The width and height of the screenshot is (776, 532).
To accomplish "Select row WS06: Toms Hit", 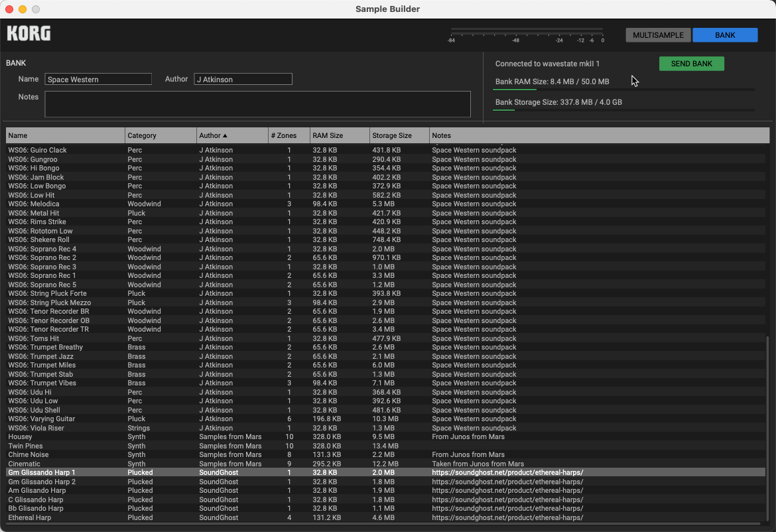I will [x=385, y=338].
